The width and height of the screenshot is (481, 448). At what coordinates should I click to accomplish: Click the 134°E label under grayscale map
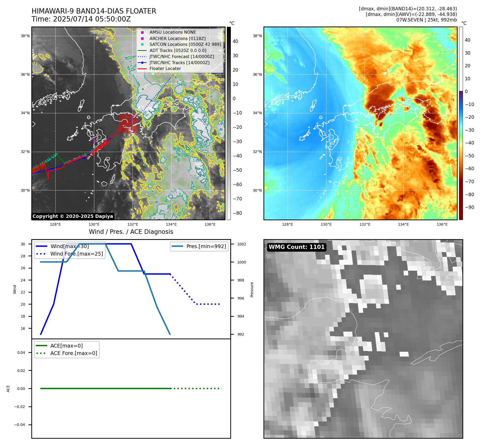[171, 224]
